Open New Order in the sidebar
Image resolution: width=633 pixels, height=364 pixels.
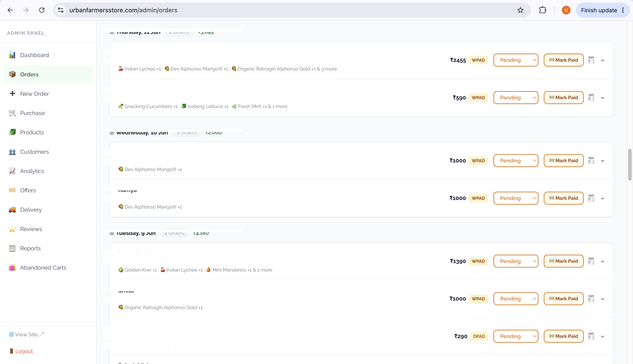(x=48, y=94)
